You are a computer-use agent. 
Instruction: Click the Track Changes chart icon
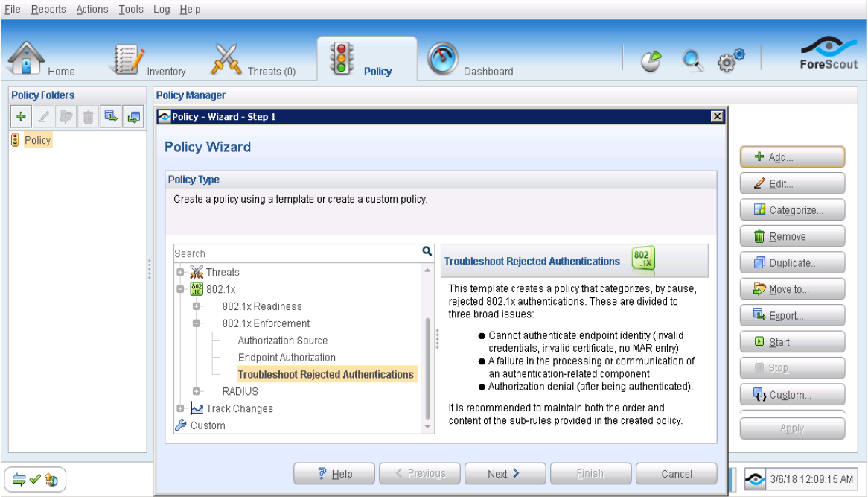[x=197, y=408]
